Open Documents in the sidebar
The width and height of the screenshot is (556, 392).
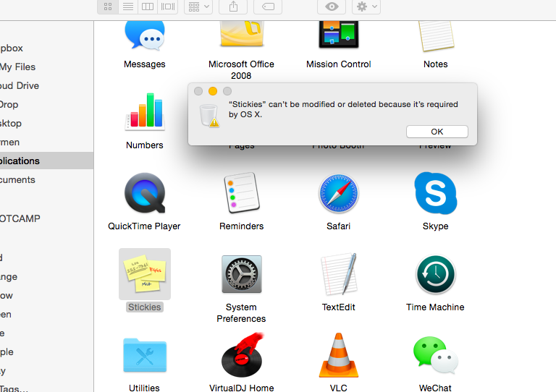(47, 179)
